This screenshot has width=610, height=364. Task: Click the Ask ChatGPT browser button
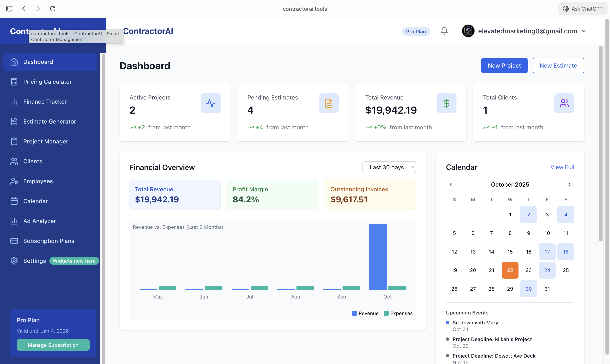582,8
